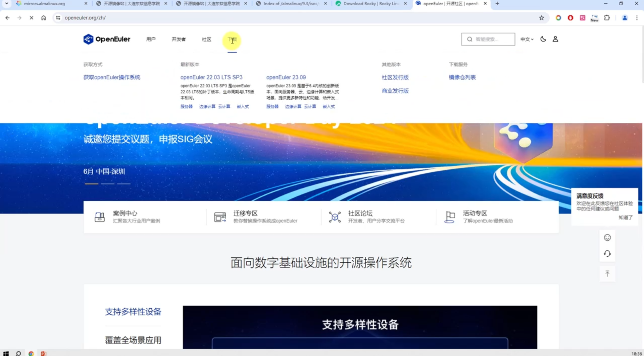644x356 pixels.
Task: Select the third banner carousel indicator
Action: coord(124,184)
